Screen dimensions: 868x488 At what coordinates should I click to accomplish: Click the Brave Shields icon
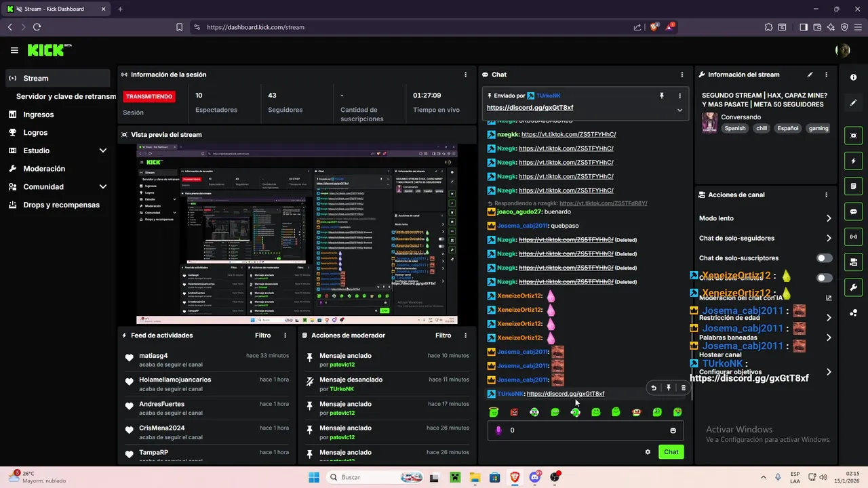click(654, 27)
